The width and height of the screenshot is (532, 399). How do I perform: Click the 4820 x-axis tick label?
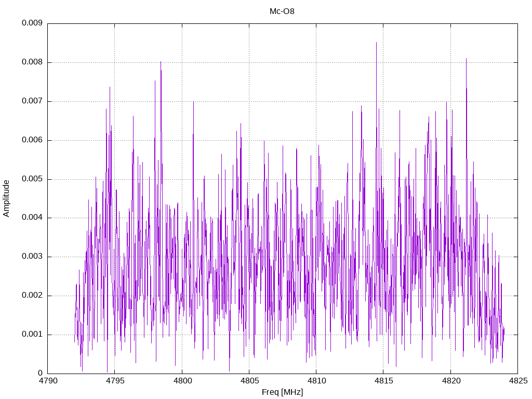[x=451, y=381]
